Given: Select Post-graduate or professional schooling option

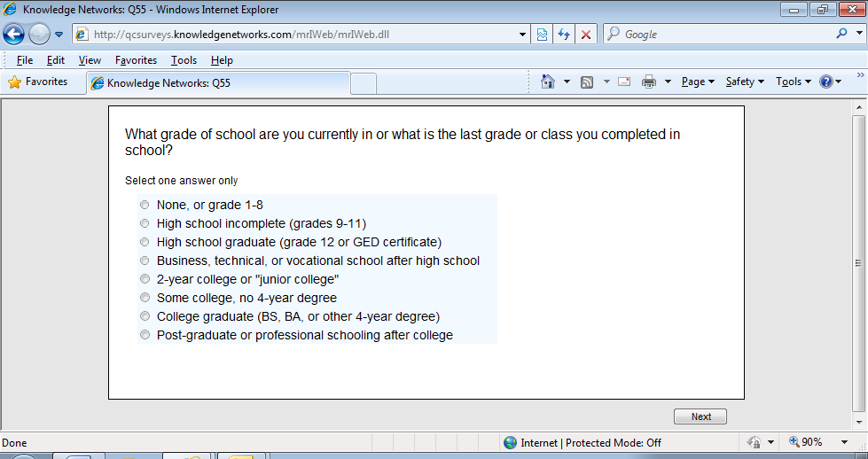Looking at the screenshot, I should (x=145, y=335).
